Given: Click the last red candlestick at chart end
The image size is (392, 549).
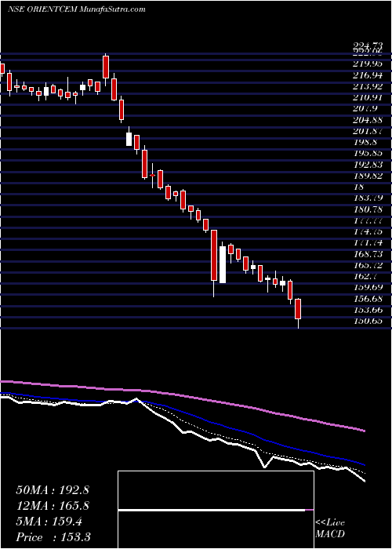Looking at the screenshot, I should click(298, 309).
